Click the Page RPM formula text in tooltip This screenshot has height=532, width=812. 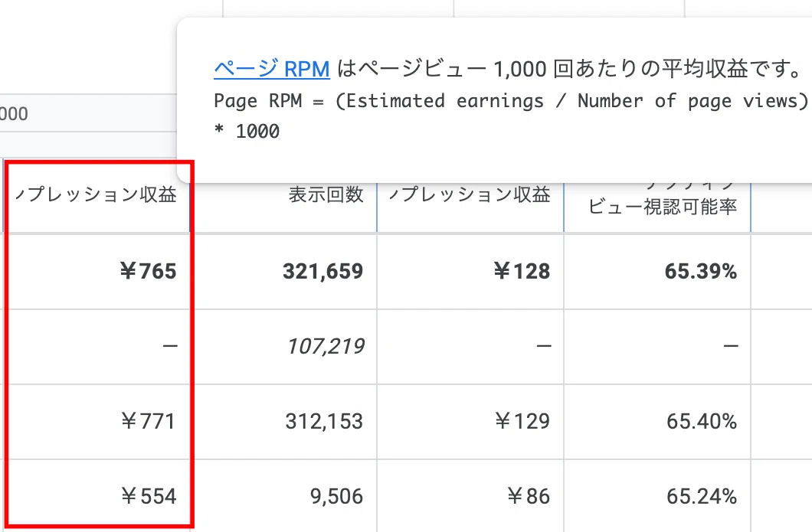point(511,101)
